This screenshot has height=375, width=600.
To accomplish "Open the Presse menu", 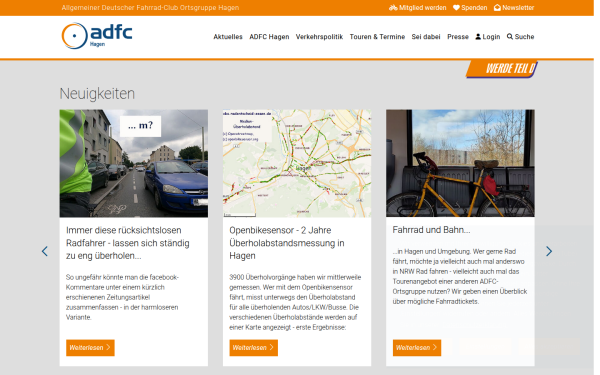I will point(458,37).
